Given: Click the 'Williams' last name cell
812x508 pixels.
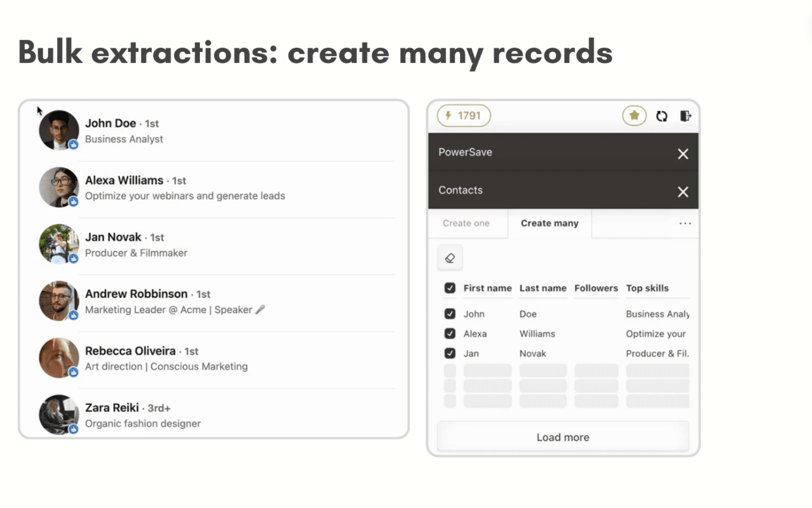Looking at the screenshot, I should 537,333.
